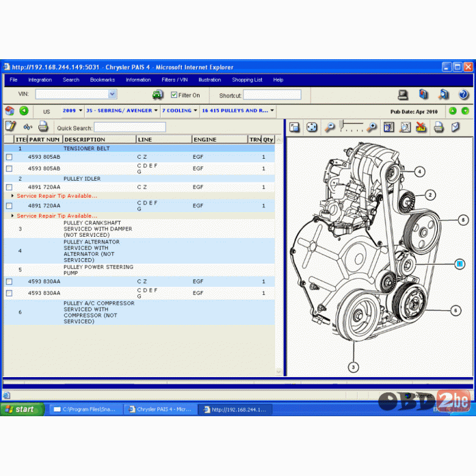Open the Integration menu

tap(40, 80)
